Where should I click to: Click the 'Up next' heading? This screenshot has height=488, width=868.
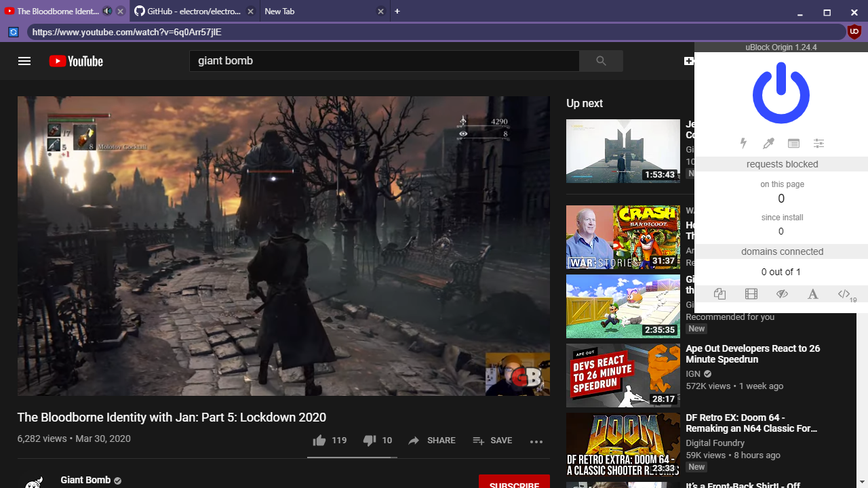click(x=585, y=104)
